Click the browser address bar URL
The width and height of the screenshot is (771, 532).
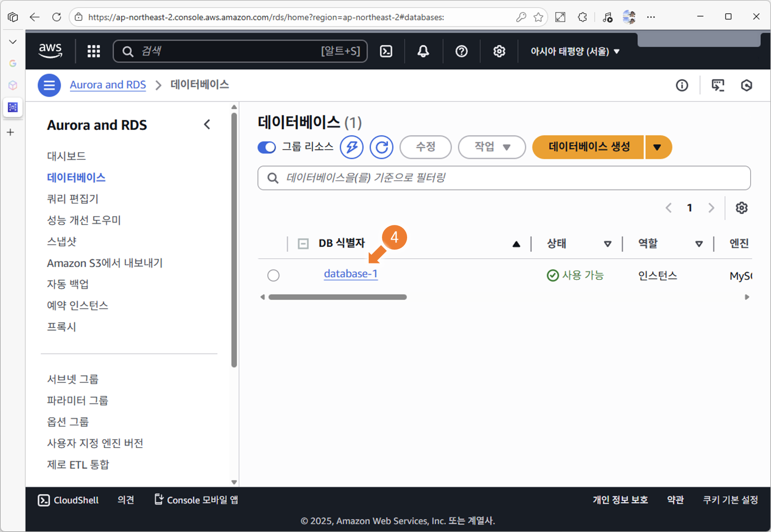(266, 17)
